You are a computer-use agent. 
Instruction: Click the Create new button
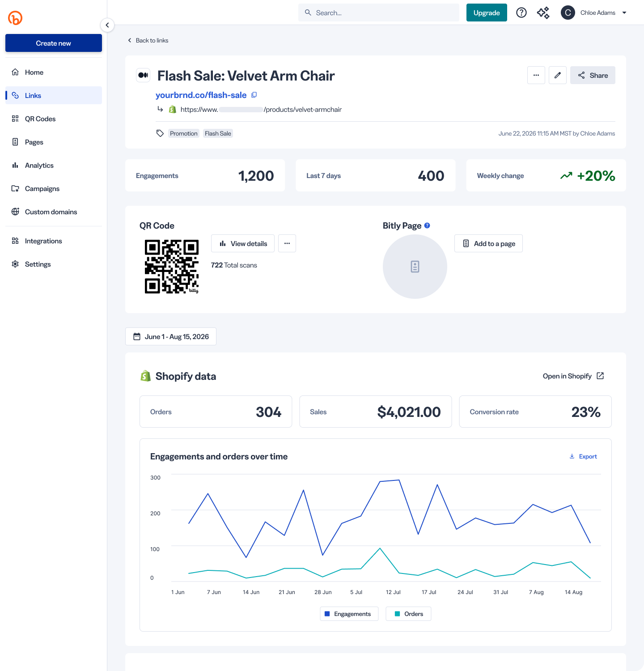(54, 43)
